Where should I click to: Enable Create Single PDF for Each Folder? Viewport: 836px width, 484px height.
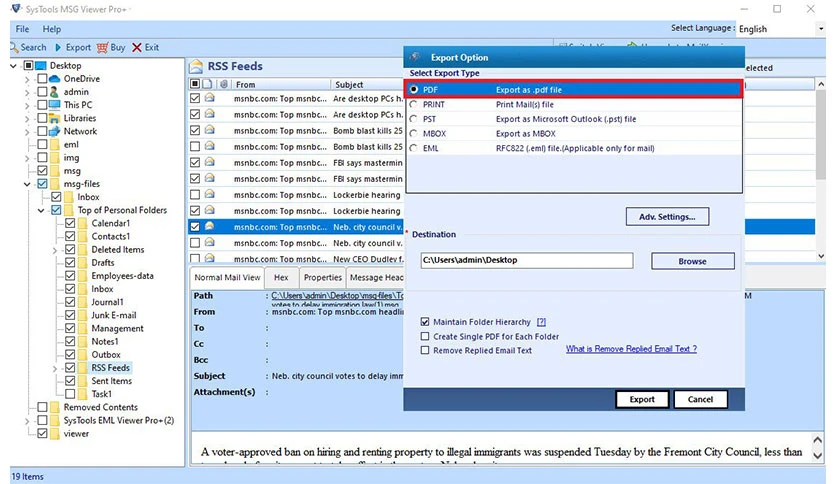[425, 336]
